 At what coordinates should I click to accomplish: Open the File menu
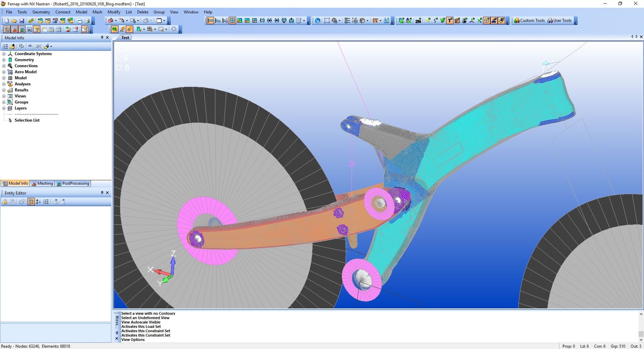9,12
